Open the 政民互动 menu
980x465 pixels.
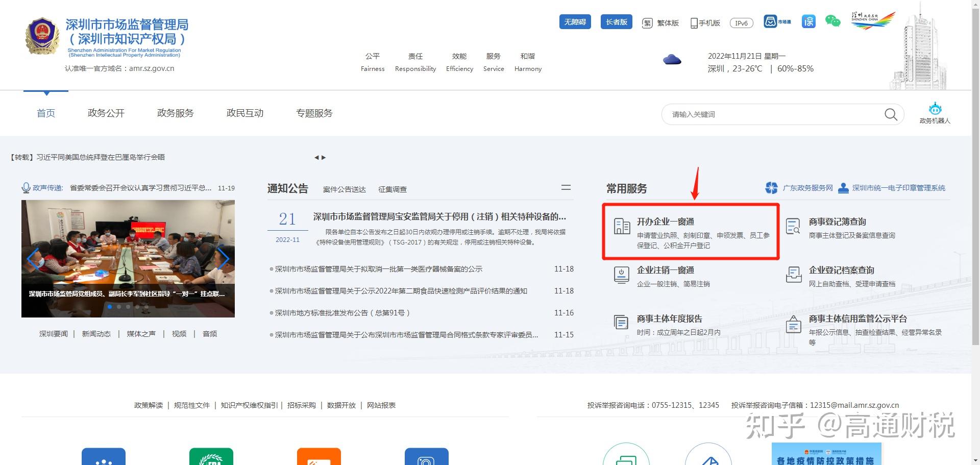point(245,113)
